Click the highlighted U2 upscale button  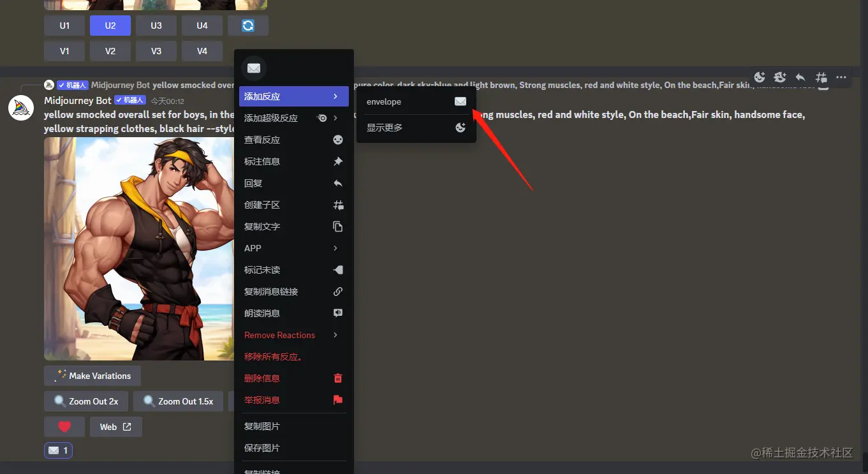[x=110, y=26]
